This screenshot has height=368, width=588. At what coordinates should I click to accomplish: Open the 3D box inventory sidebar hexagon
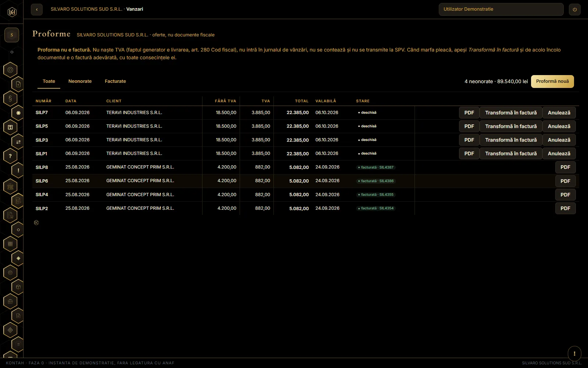[18, 287]
